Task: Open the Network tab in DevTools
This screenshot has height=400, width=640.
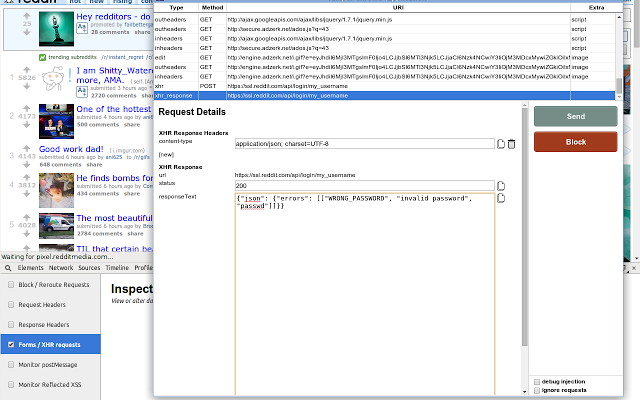Action: (x=61, y=268)
